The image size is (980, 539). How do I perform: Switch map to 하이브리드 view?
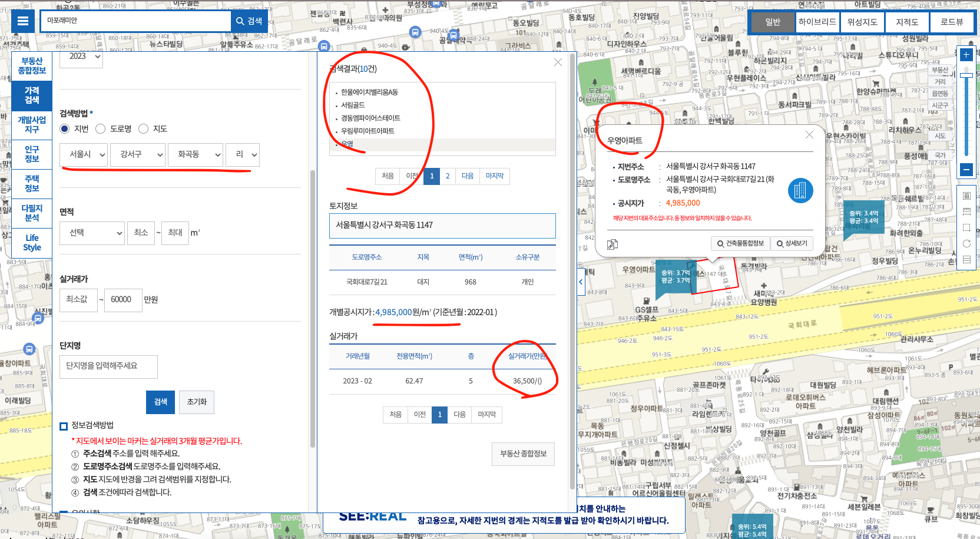click(817, 22)
